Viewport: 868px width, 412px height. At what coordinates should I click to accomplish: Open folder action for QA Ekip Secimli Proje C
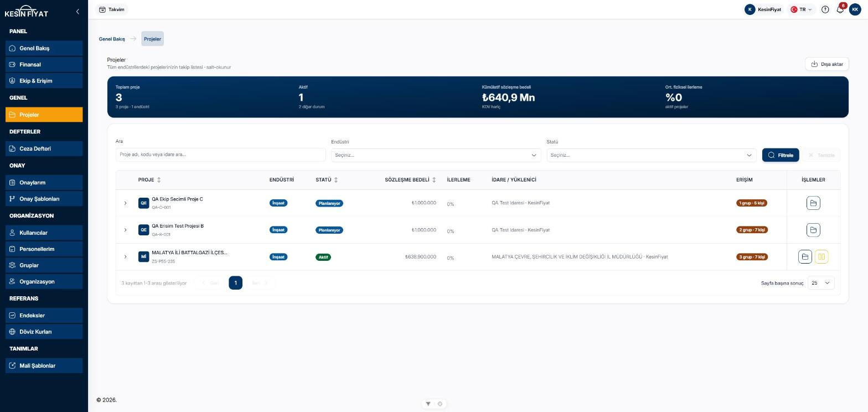click(813, 203)
